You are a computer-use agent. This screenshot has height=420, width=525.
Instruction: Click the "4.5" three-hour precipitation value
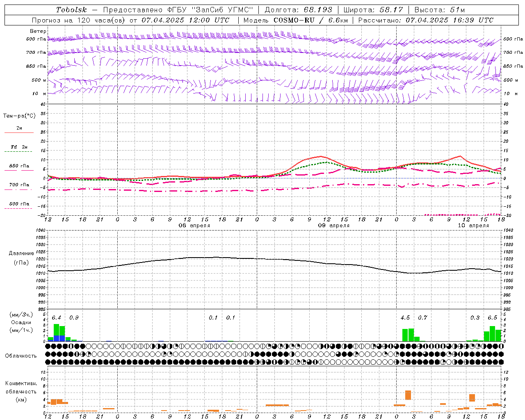pyautogui.click(x=405, y=317)
